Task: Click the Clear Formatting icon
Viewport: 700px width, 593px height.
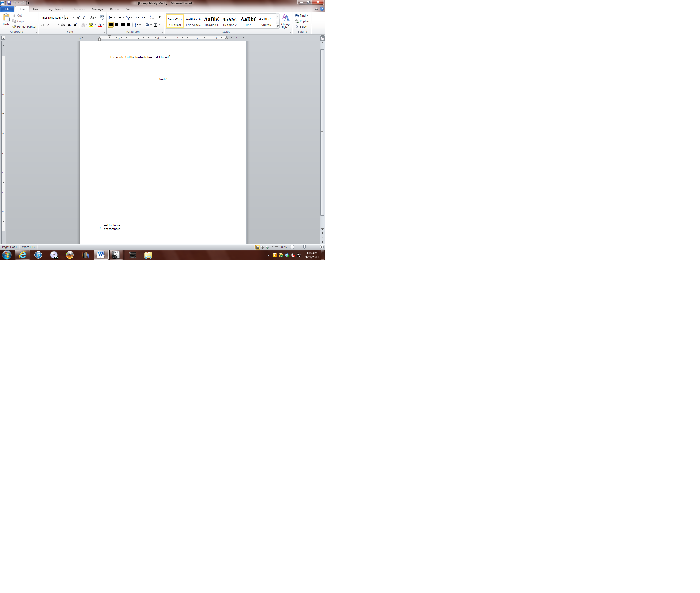Action: 102,18
